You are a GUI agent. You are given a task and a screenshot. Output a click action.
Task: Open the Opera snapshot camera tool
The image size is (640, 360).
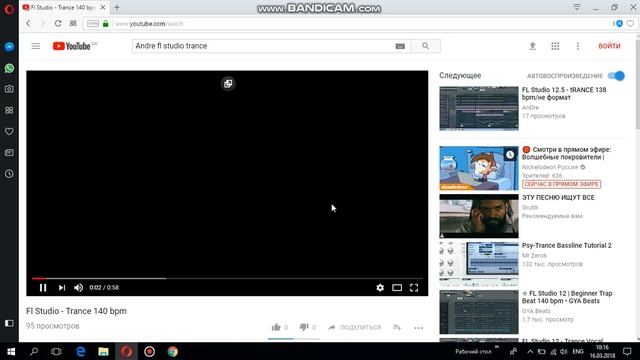pyautogui.click(x=9, y=89)
